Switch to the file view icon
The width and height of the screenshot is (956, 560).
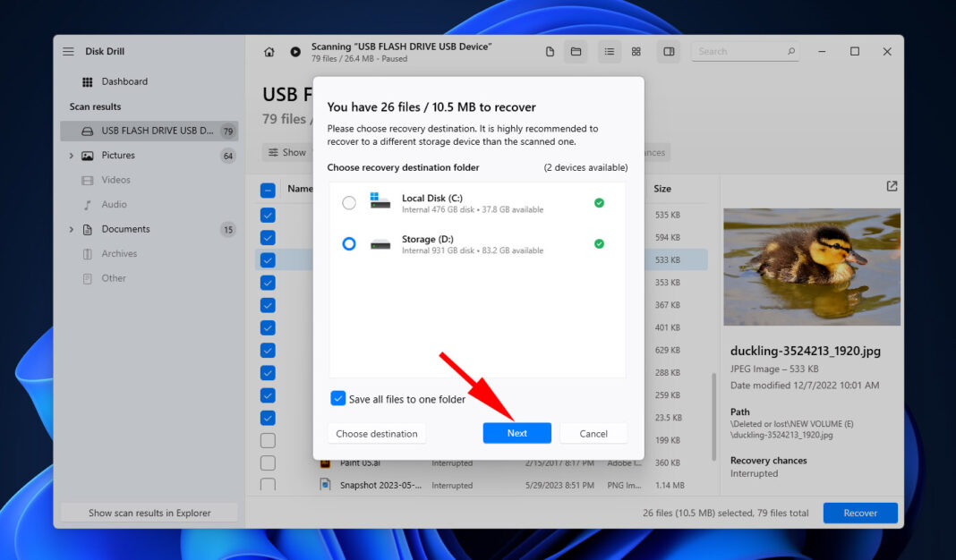pos(550,52)
